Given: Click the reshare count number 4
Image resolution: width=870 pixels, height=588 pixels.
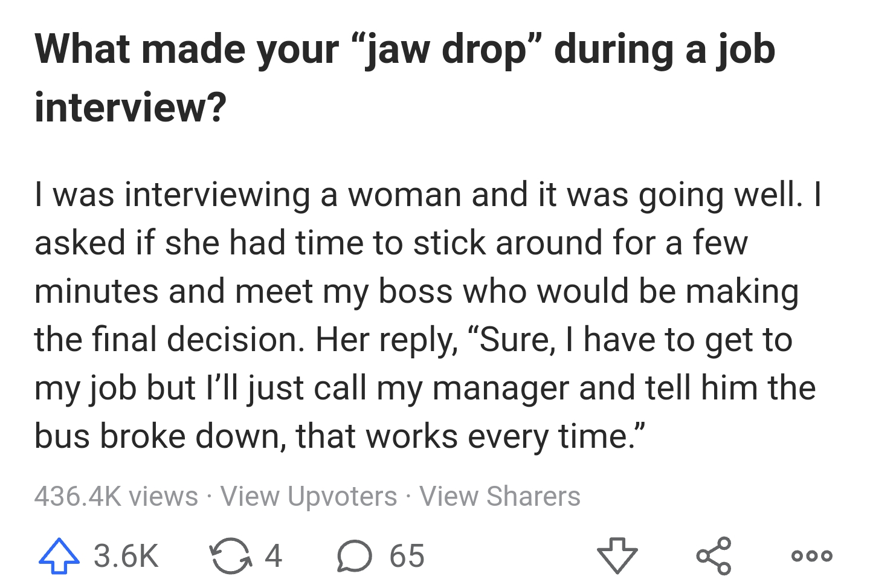Looking at the screenshot, I should click(273, 555).
